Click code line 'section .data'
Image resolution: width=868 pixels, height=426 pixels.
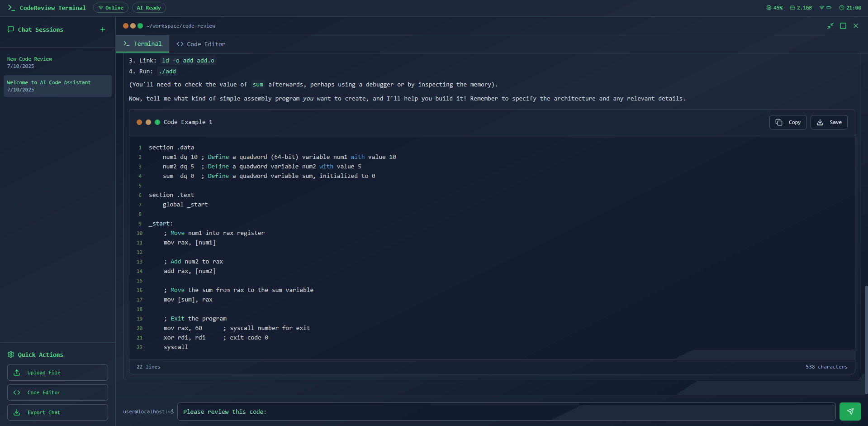171,148
